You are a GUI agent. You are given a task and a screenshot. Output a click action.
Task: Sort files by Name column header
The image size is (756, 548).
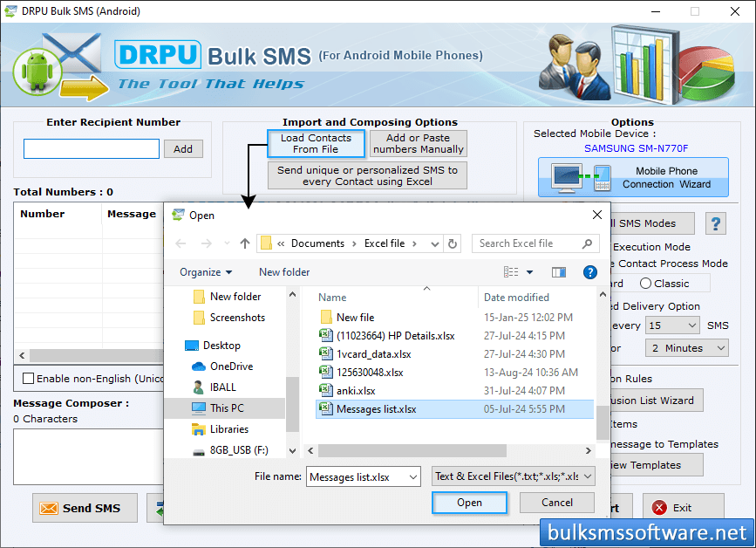click(332, 298)
